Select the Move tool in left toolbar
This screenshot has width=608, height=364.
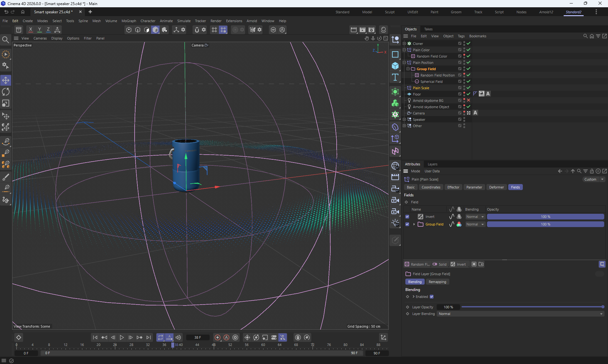point(6,80)
